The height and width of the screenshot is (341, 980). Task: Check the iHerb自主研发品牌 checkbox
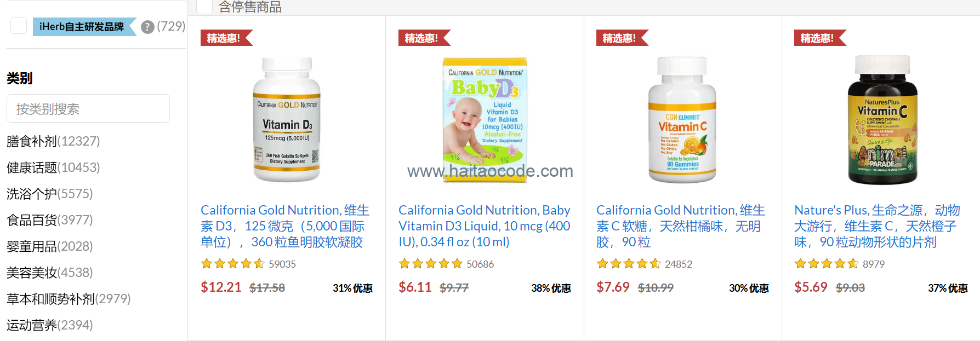click(x=19, y=26)
